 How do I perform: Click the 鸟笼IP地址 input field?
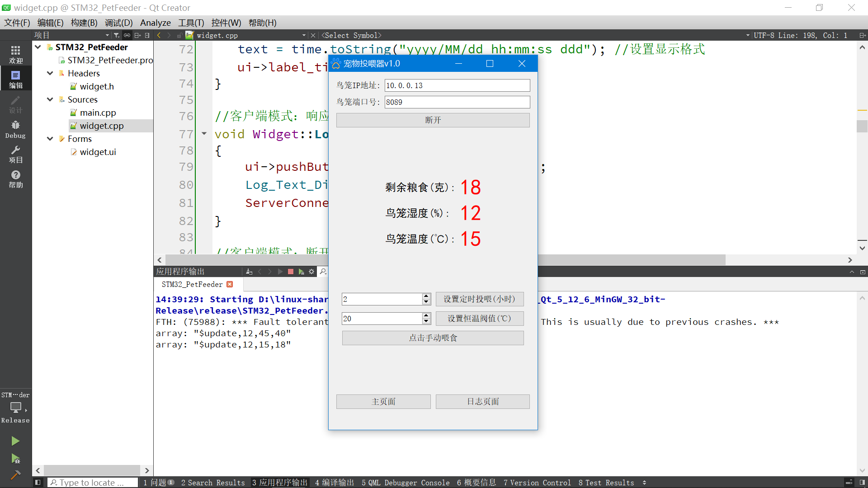pos(457,85)
